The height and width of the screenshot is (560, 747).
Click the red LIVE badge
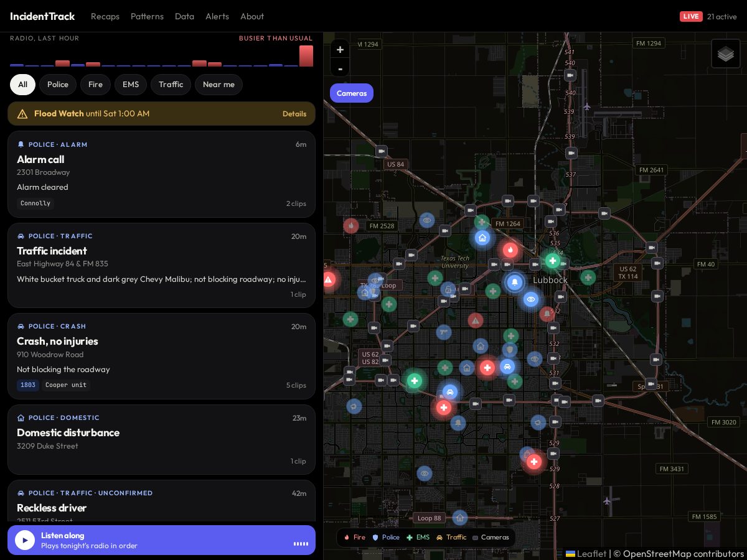tap(691, 16)
